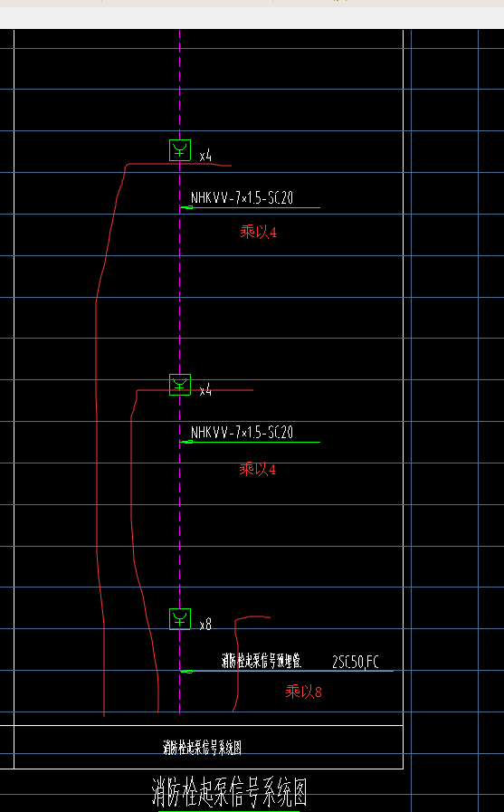Click the lower NHKVV-7×1.5-SC20 cable label
Image resolution: width=504 pixels, height=812 pixels.
pos(242,433)
